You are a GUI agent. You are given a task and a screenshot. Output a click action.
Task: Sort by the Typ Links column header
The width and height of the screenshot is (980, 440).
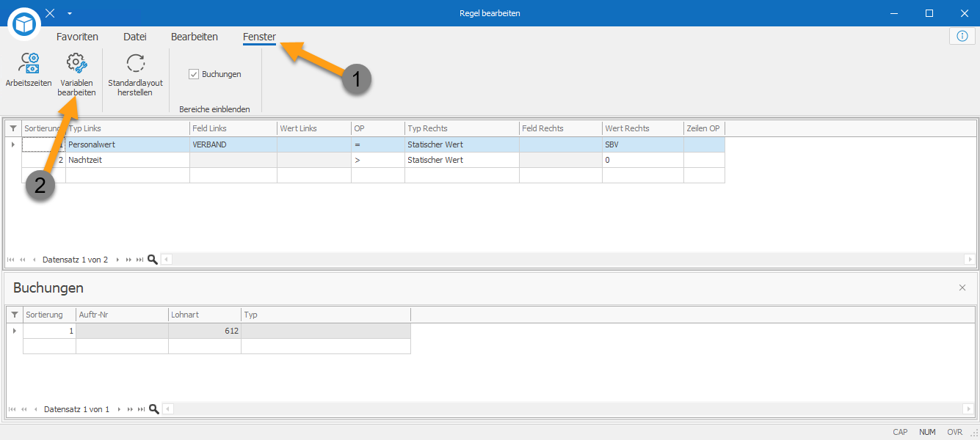[128, 128]
